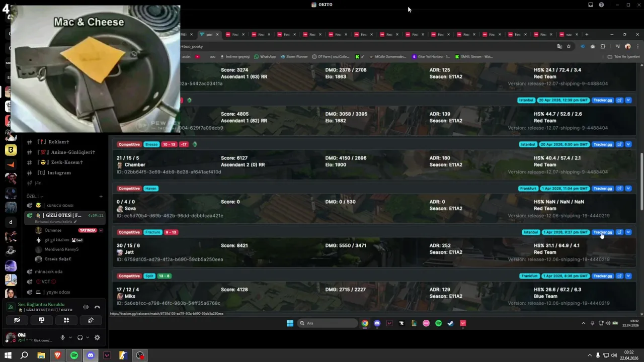Open new browser tab with plus button
The width and height of the screenshot is (644, 362).
(586, 35)
